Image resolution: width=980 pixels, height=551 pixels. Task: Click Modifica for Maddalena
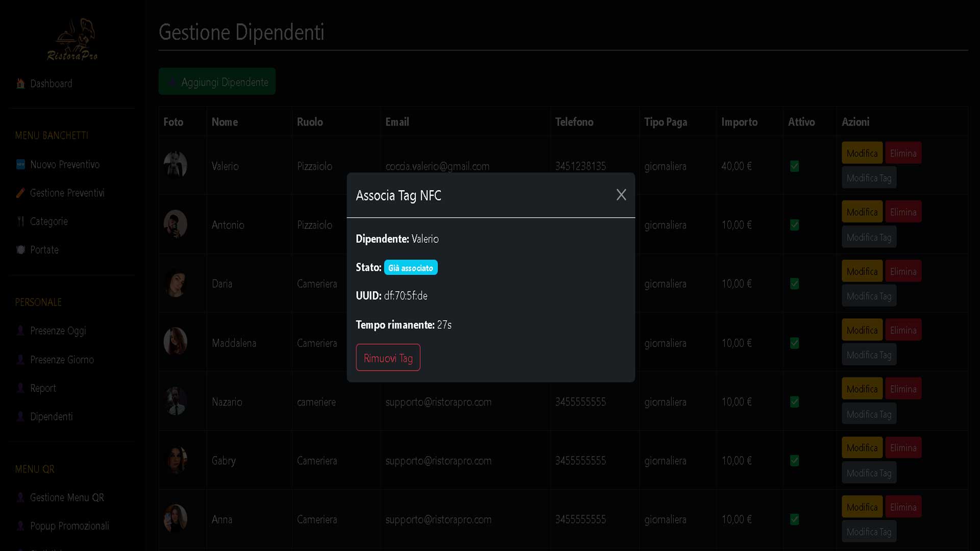[x=862, y=330]
